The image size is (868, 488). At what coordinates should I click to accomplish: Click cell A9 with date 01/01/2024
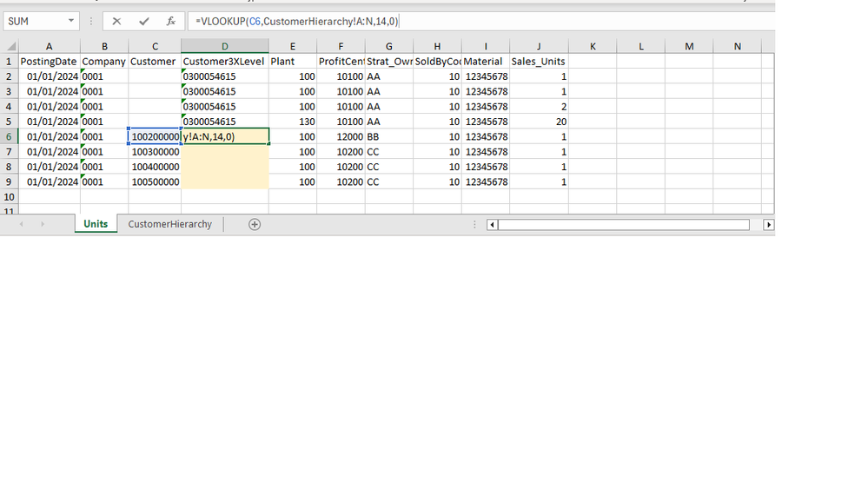point(50,182)
